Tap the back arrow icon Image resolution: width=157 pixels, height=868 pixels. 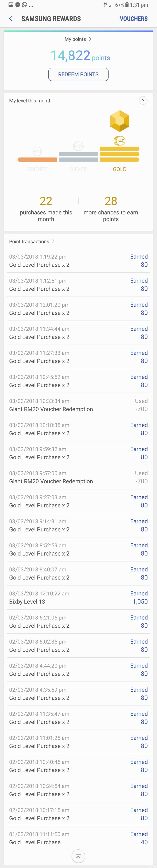[11, 18]
